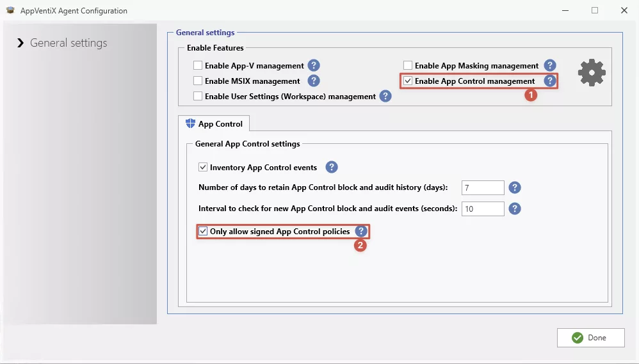Click the green checkmark on Done button
Screen dimensions: 639x364
tap(578, 338)
